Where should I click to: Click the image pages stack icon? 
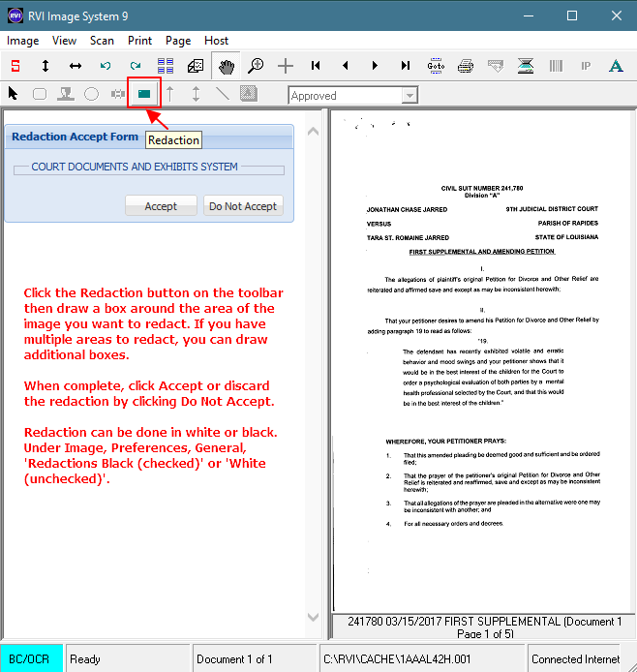[x=196, y=66]
